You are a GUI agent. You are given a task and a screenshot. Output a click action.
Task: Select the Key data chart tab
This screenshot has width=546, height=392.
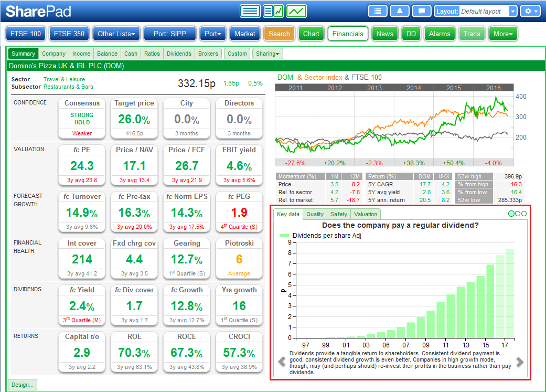point(288,214)
